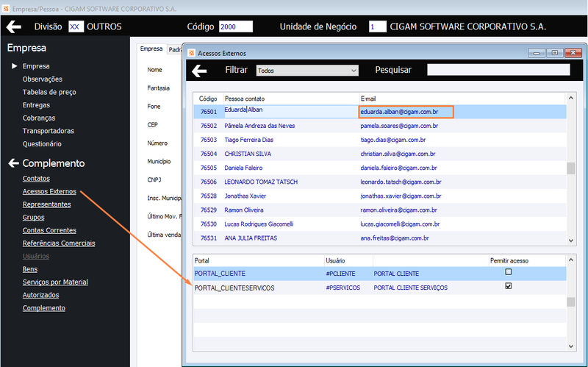588x367 pixels.
Task: Open Observações in the sidebar
Action: (x=43, y=79)
